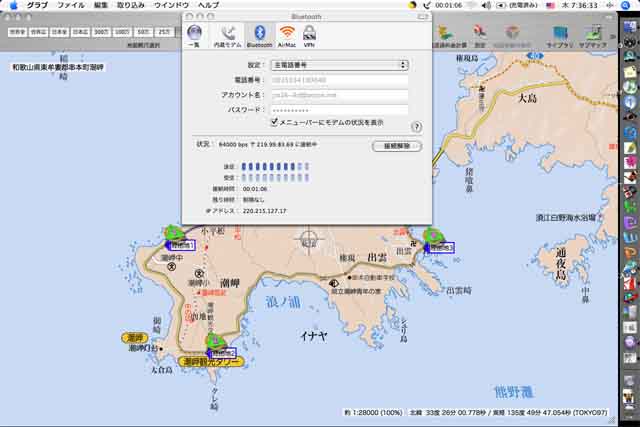
Task: Select the Bluetooth icon in dialog toolbar
Action: point(260,36)
